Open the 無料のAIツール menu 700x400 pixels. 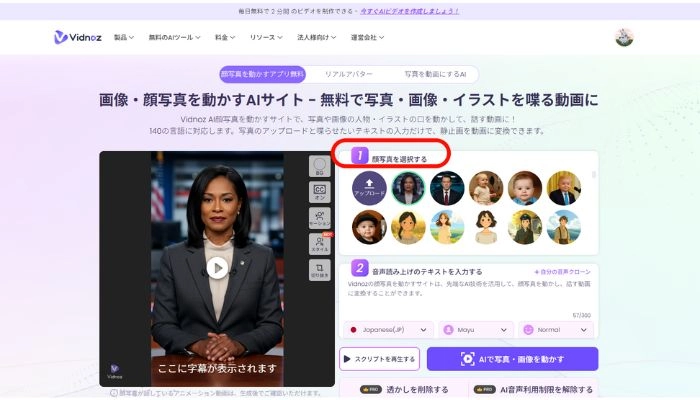[x=175, y=38]
